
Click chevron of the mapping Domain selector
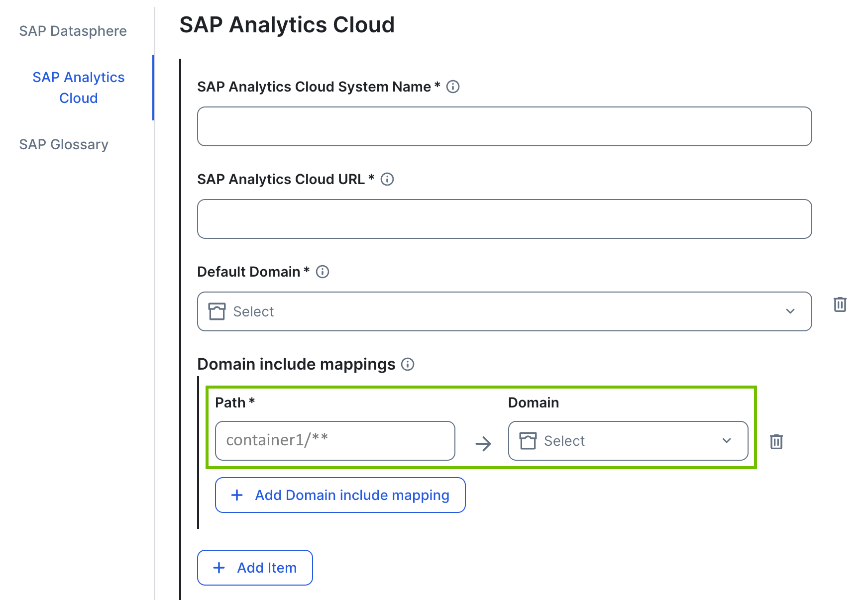pos(726,441)
